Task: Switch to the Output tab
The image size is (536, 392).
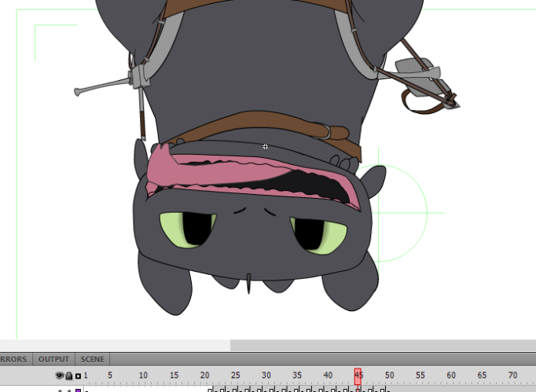Action: tap(54, 359)
